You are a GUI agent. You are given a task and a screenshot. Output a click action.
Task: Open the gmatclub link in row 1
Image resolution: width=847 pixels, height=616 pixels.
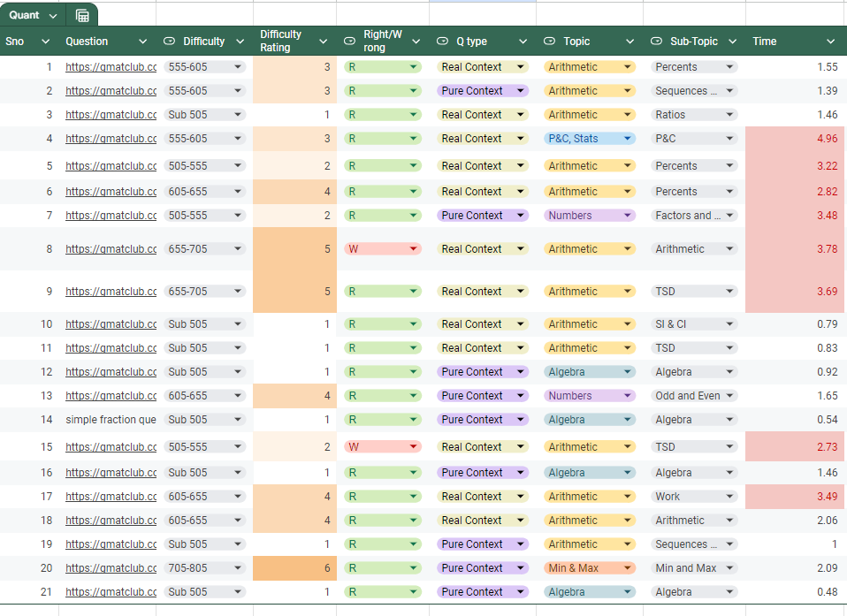[111, 67]
